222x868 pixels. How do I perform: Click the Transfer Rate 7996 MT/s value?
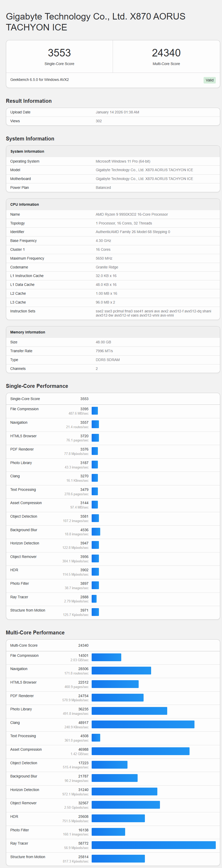(104, 351)
